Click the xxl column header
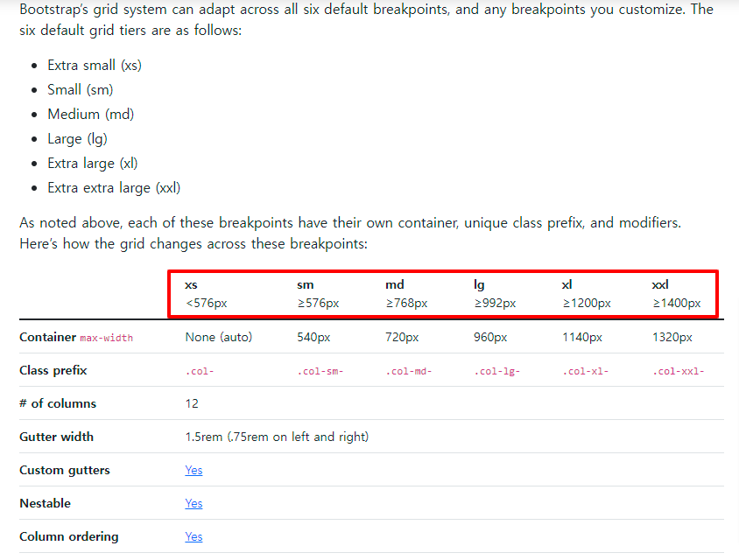 677,294
